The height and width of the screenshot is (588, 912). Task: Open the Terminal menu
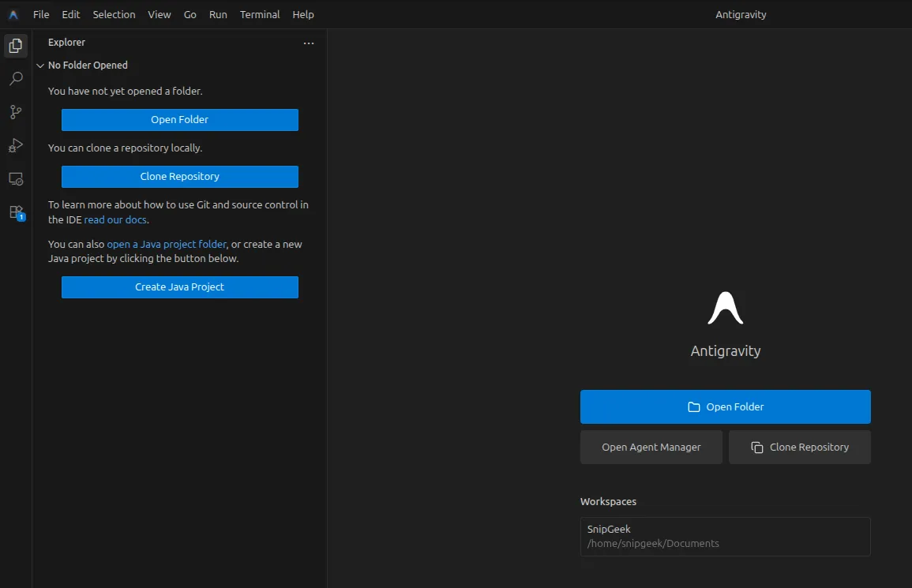point(260,14)
